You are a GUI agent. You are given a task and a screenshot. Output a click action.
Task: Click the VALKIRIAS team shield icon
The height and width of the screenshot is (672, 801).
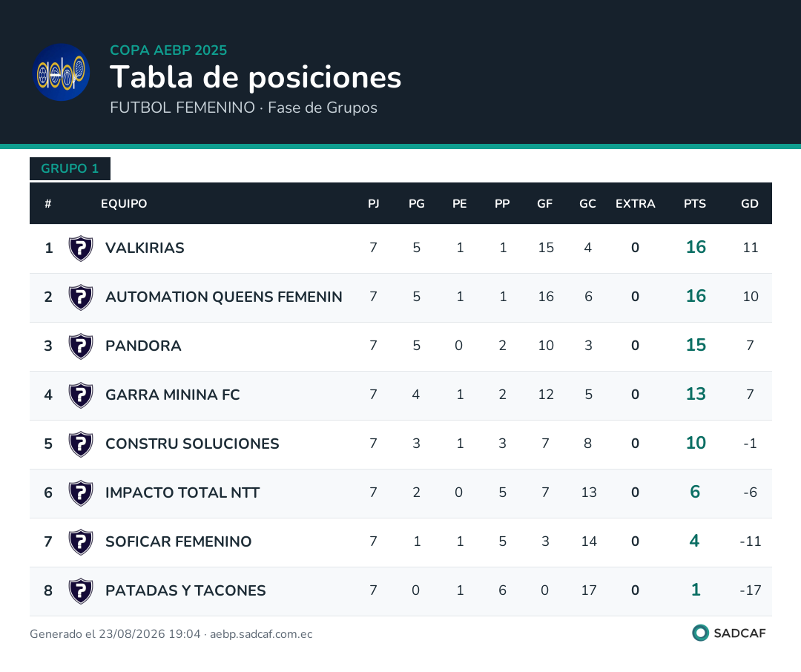(x=81, y=248)
